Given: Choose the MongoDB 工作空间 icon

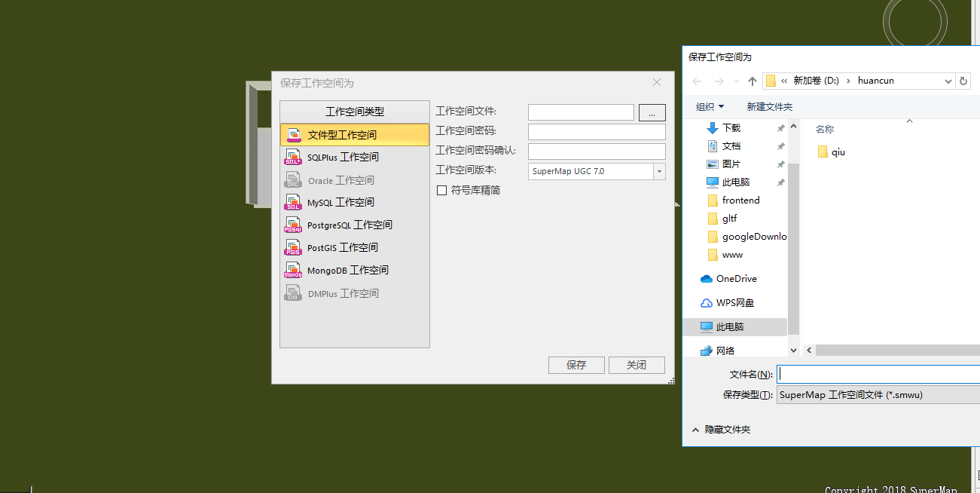Looking at the screenshot, I should [x=293, y=271].
